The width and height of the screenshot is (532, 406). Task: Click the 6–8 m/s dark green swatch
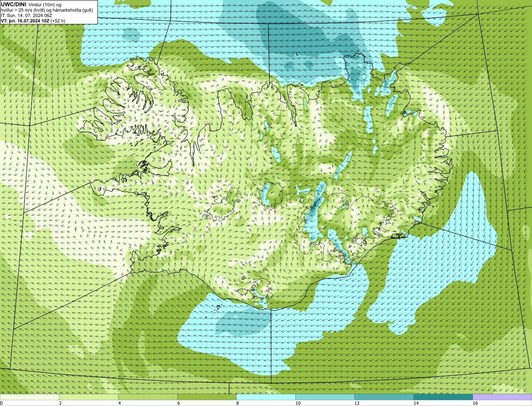207,397
